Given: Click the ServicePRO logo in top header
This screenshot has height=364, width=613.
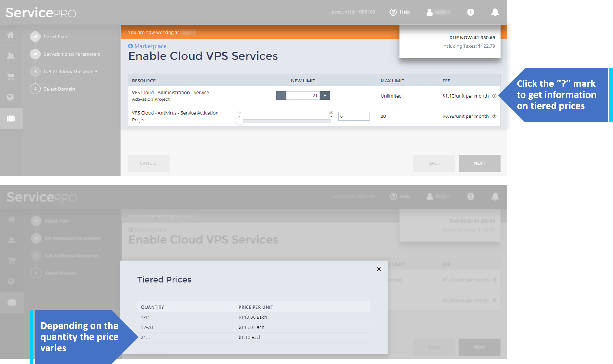Looking at the screenshot, I should 41,13.
